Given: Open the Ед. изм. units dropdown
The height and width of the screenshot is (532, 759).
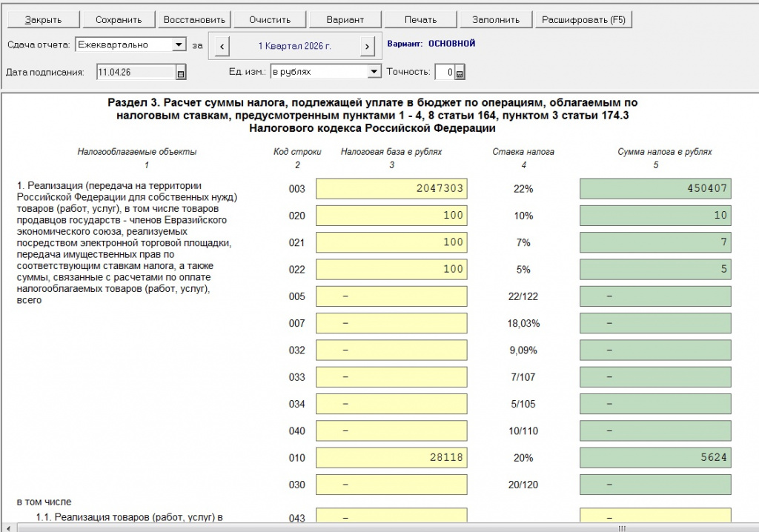Looking at the screenshot, I should pyautogui.click(x=374, y=72).
